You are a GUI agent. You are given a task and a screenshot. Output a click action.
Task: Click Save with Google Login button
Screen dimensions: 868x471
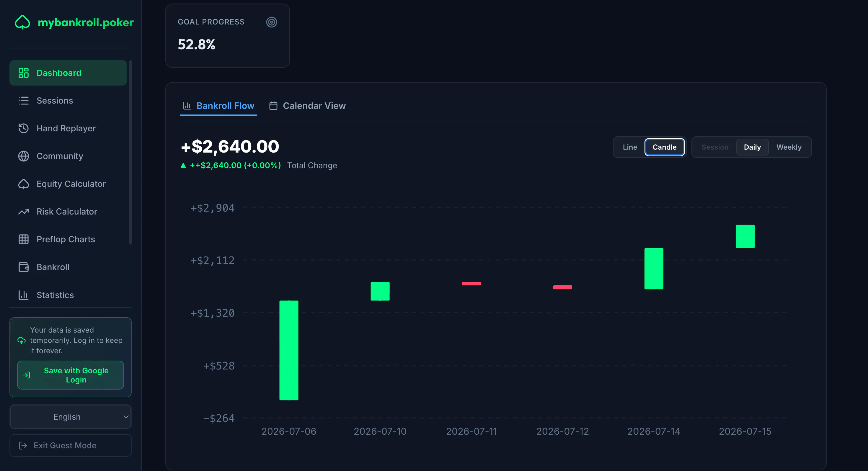pos(71,375)
